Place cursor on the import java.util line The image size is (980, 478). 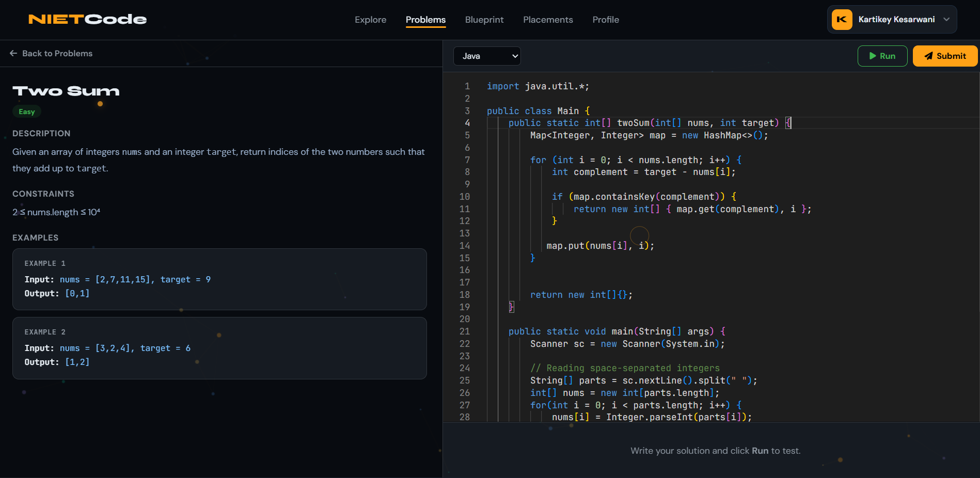(x=538, y=86)
